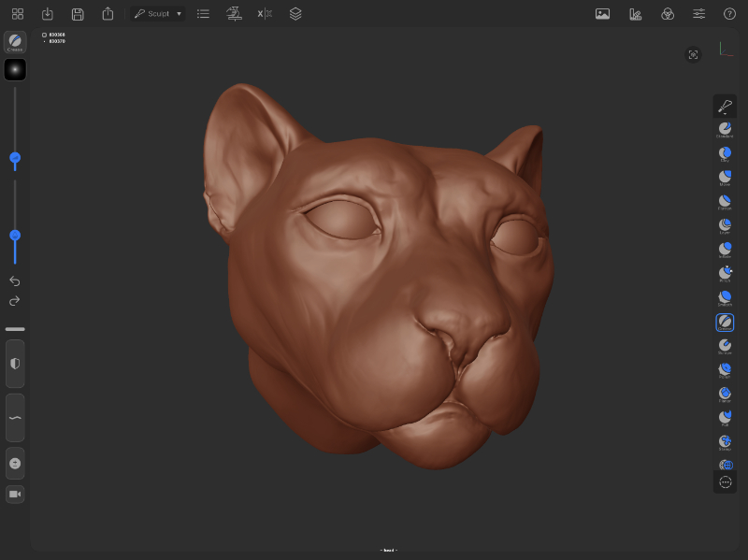Expand the pen tool group selector
This screenshot has width=748, height=560.
point(725,106)
